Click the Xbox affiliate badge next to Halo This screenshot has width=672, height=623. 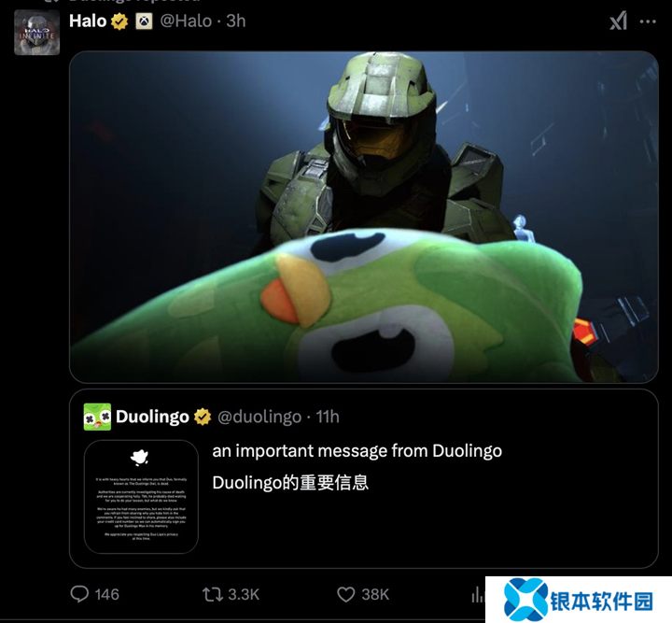(144, 21)
